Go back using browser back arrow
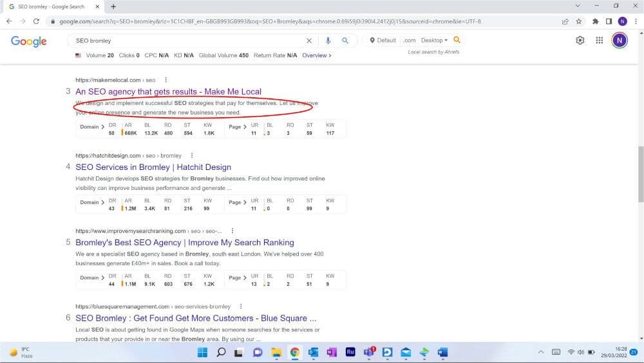Screen dimensions: 644x363 [x=9, y=21]
